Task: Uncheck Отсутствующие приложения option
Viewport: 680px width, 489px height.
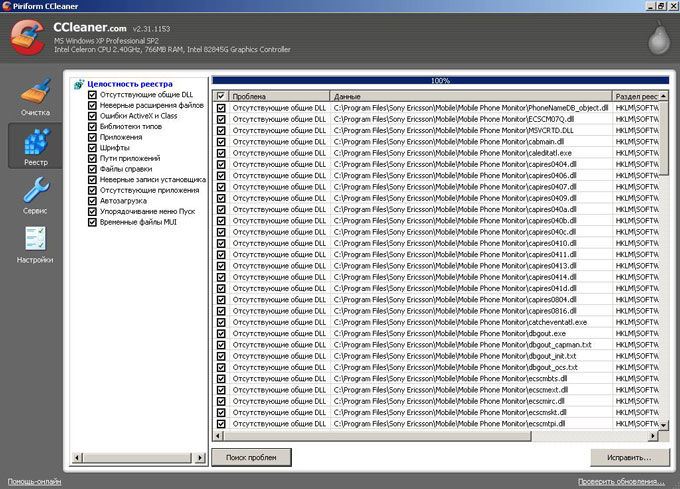Action: 92,190
